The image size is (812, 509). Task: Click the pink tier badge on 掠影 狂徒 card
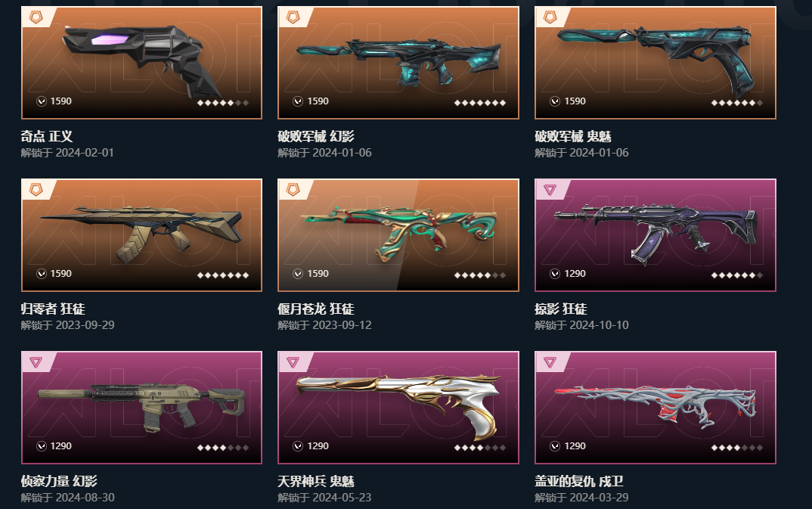[x=550, y=190]
